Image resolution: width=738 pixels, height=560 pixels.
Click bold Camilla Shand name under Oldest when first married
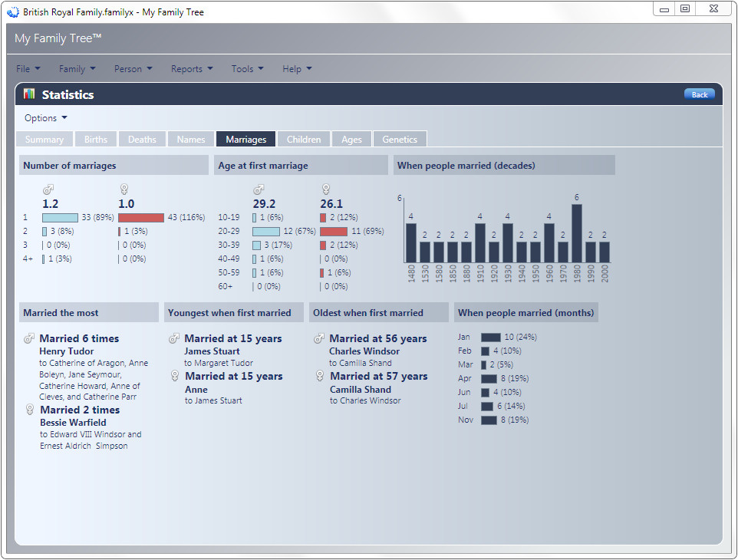[x=361, y=389]
